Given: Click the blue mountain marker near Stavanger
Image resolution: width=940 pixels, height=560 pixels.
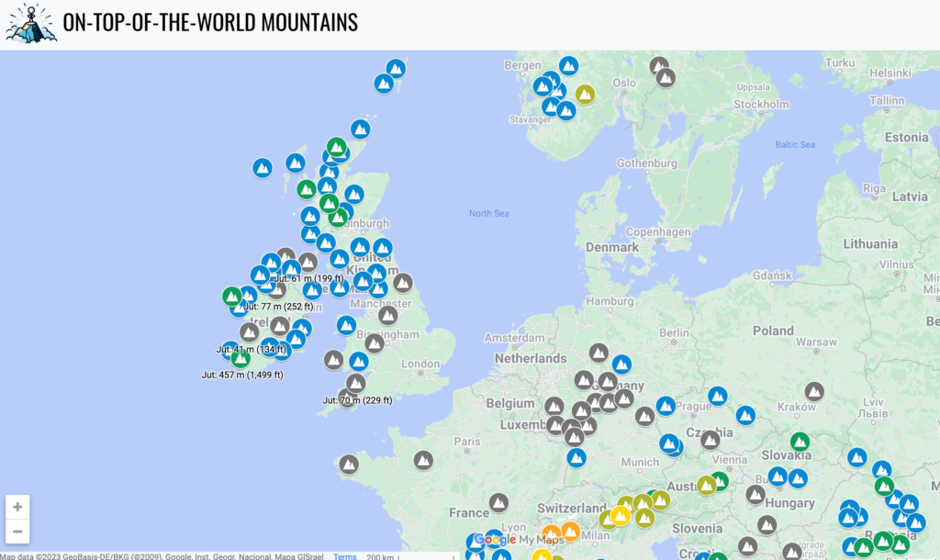Looking at the screenshot, I should point(566,110).
